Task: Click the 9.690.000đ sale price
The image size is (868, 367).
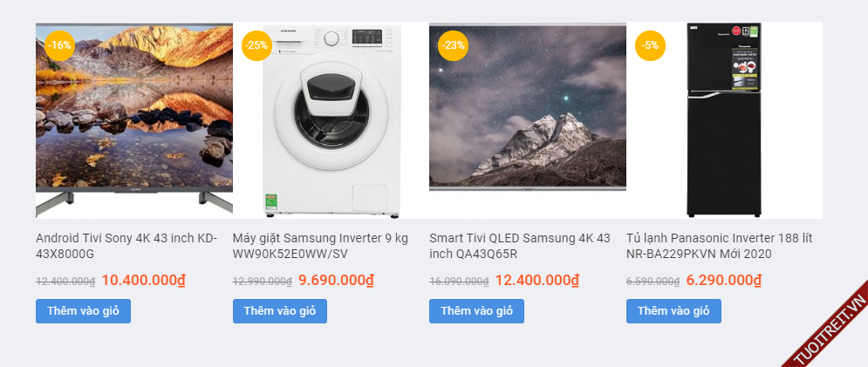Action: (336, 281)
